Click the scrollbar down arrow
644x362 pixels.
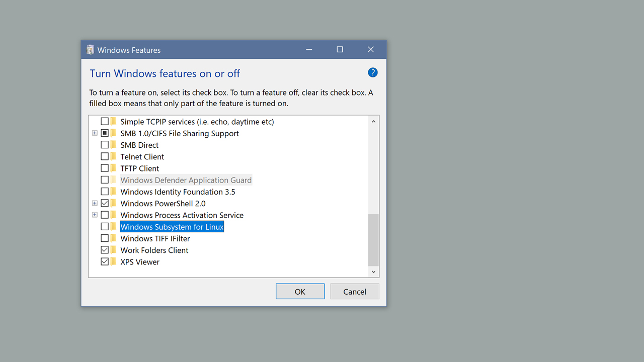(x=373, y=271)
